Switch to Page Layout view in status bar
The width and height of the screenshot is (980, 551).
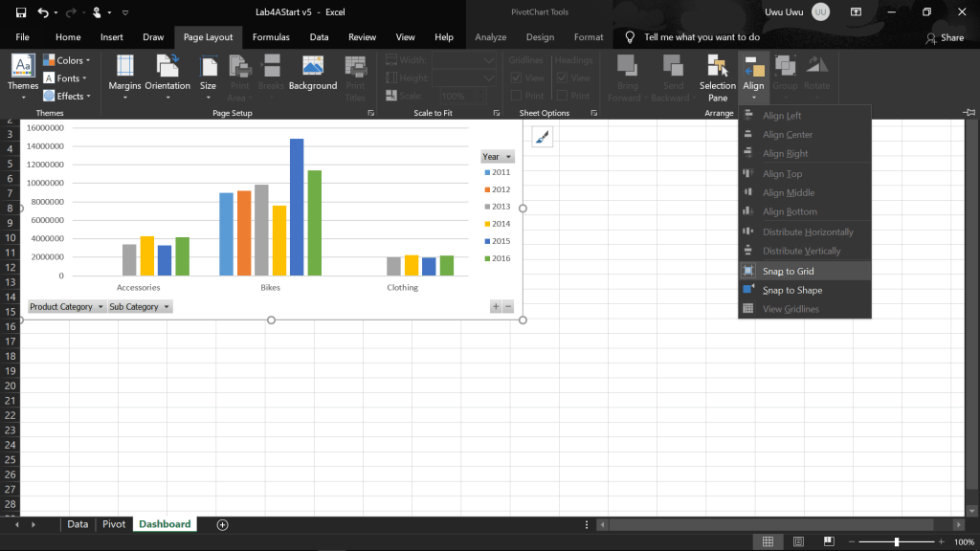click(795, 542)
